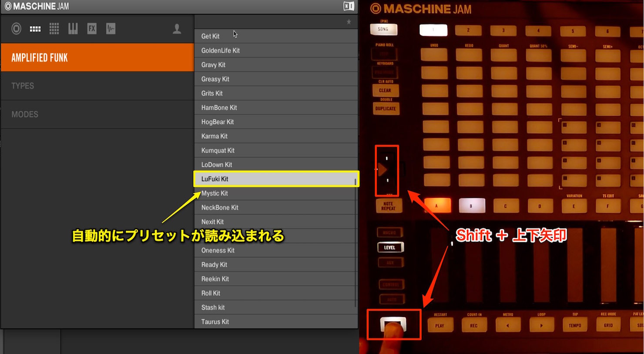Viewport: 644px width, 354px height.
Task: Click the results list vertical scrollbar
Action: click(356, 244)
